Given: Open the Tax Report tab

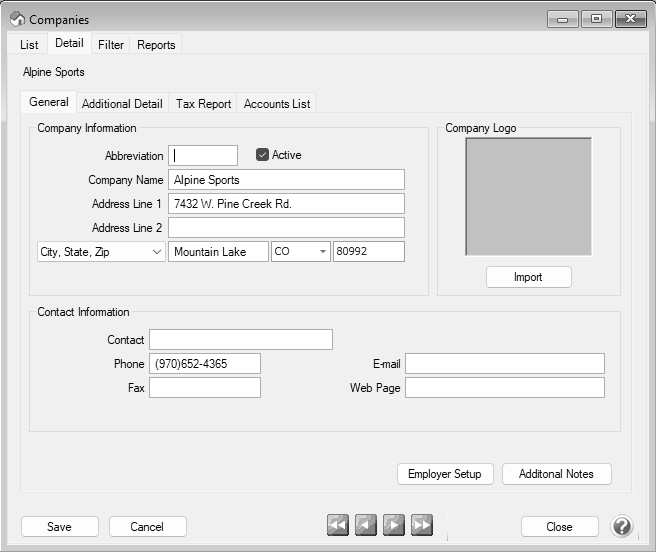Looking at the screenshot, I should (203, 104).
